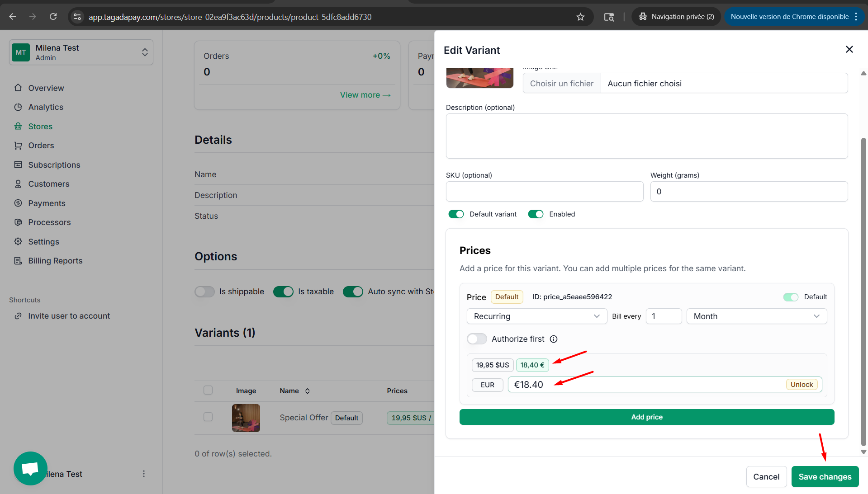The width and height of the screenshot is (868, 494).
Task: Bookmark page with the star icon
Action: [x=580, y=17]
